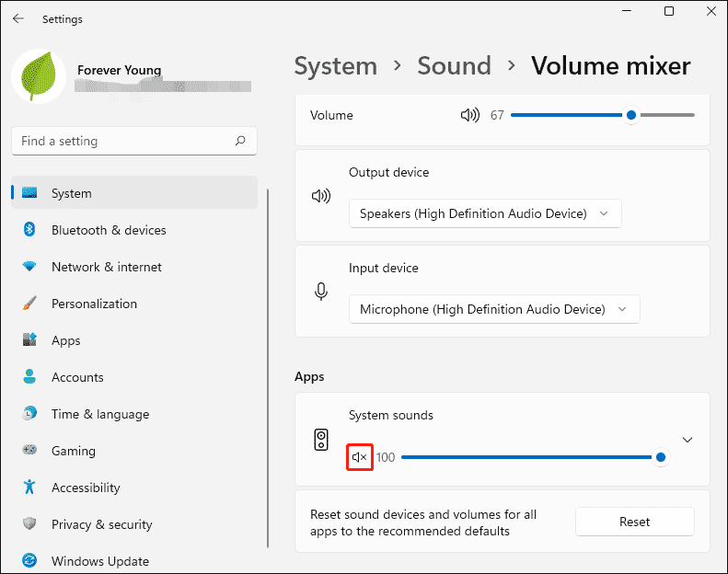Open Personalization settings
This screenshot has height=574, width=728.
[134, 304]
